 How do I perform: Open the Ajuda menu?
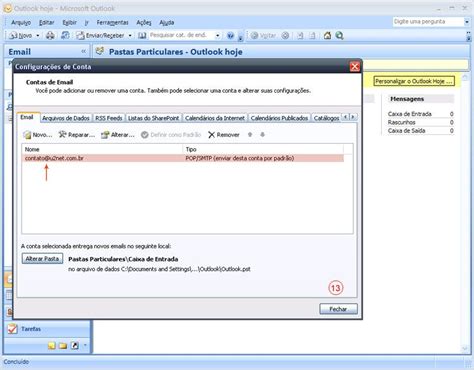point(166,22)
